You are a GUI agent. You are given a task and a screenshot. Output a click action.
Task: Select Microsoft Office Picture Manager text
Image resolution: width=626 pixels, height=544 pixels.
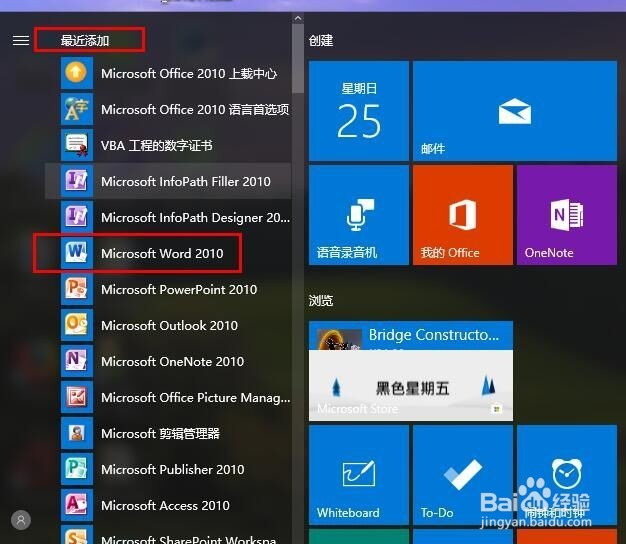tap(196, 398)
